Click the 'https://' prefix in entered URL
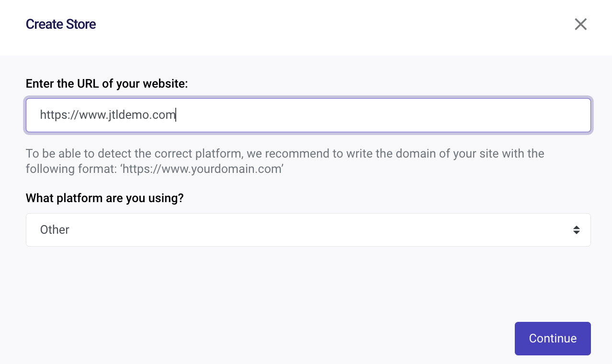Image resolution: width=612 pixels, height=364 pixels. 59,115
